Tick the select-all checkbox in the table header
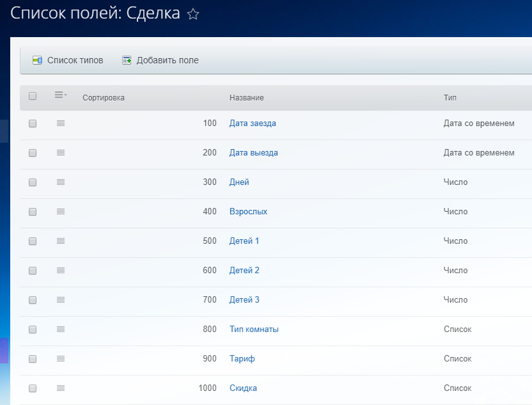 click(x=33, y=97)
